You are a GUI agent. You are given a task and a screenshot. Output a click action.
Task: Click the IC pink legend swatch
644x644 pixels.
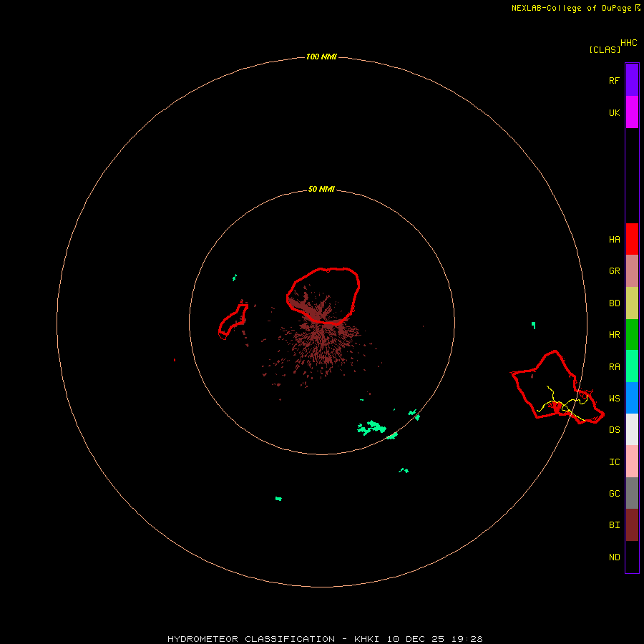click(x=632, y=462)
